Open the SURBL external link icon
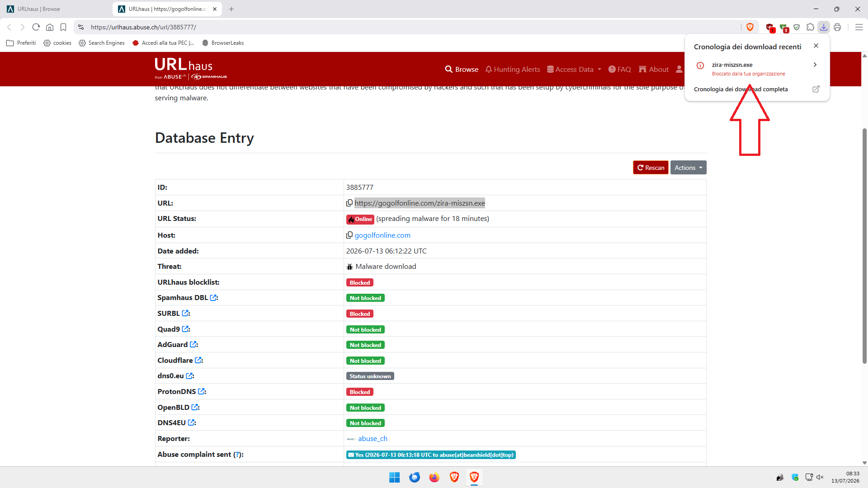This screenshot has height=488, width=868. click(185, 313)
